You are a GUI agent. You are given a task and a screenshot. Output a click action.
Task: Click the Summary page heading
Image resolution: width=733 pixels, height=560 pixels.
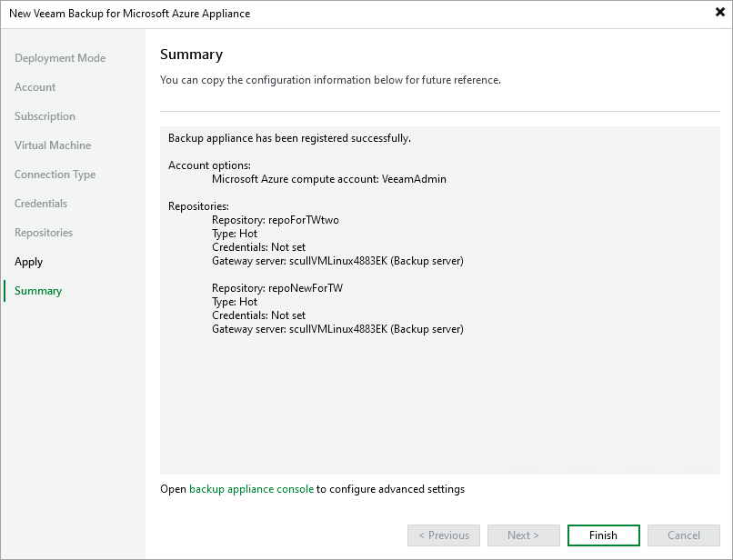191,55
